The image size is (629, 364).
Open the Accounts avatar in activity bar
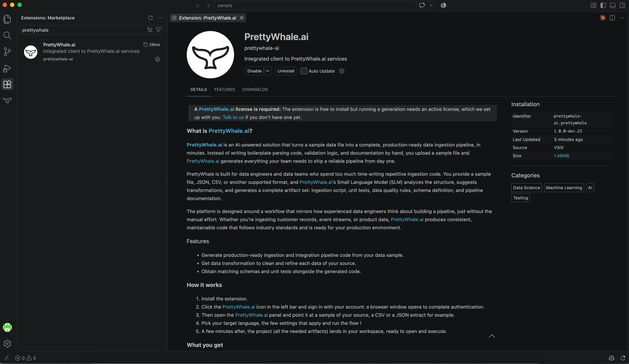(7, 327)
